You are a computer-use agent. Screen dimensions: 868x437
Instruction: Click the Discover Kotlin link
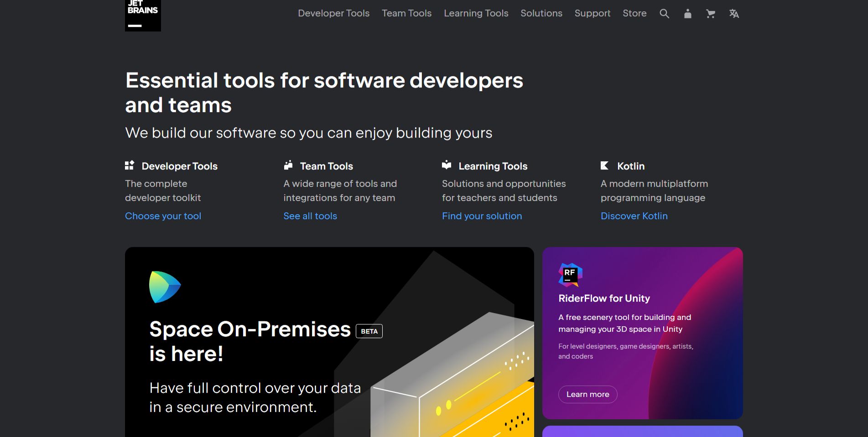634,216
